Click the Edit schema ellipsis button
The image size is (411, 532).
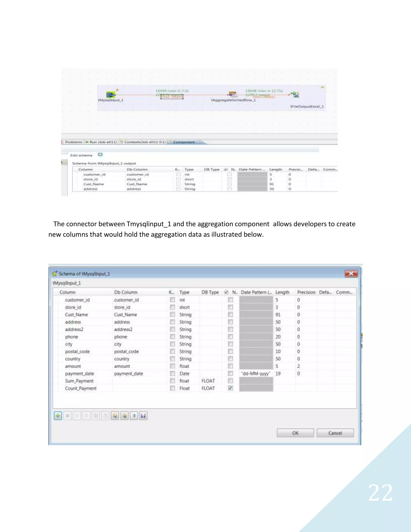coord(100,155)
